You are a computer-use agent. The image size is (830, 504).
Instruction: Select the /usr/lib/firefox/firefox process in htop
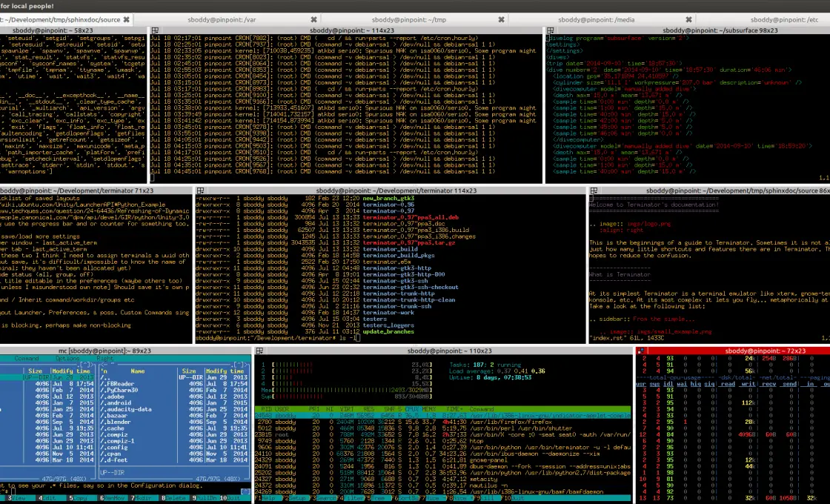pos(442,422)
